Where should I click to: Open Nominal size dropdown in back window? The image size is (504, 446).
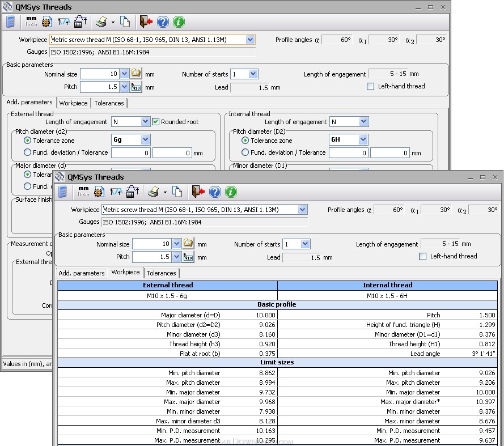point(124,74)
